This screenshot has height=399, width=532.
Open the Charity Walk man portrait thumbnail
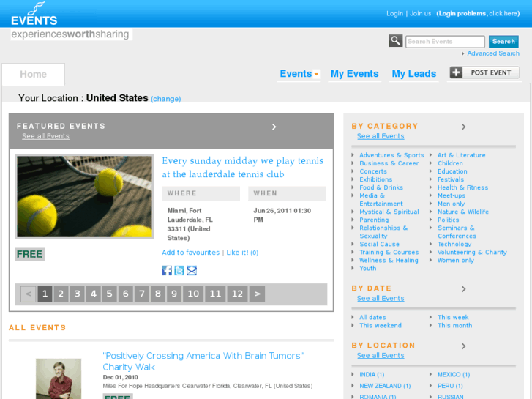tap(59, 379)
